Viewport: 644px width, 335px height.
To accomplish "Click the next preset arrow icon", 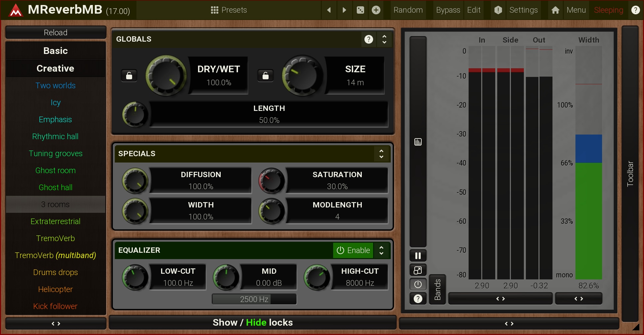I will pyautogui.click(x=344, y=10).
